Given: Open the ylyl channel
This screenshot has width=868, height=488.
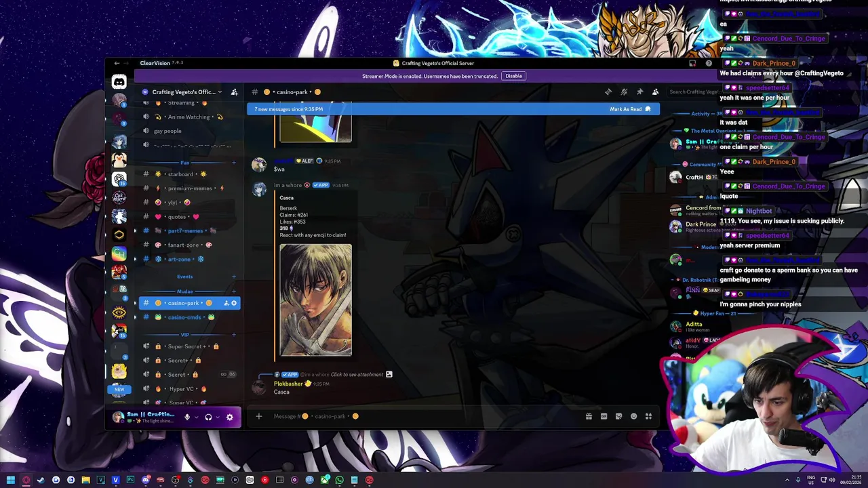Looking at the screenshot, I should click(189, 202).
